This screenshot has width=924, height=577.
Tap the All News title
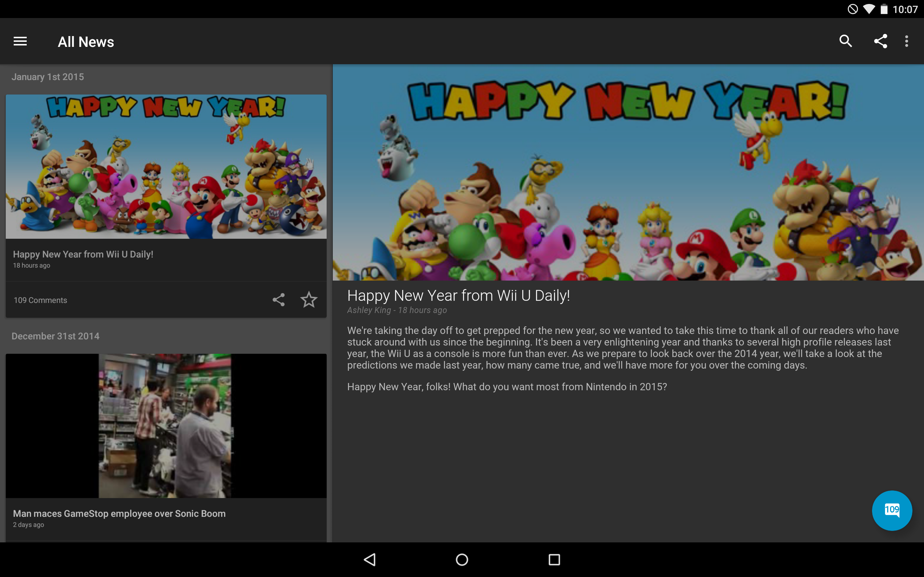click(86, 42)
